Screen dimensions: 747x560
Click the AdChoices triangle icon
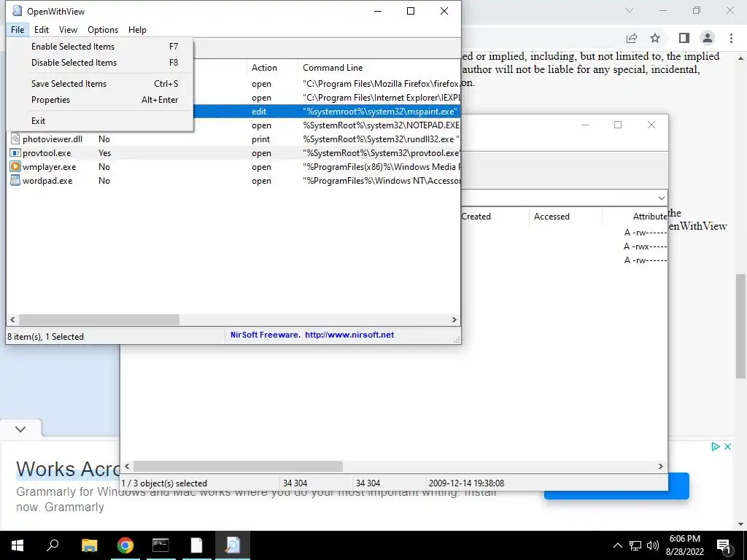coord(715,446)
